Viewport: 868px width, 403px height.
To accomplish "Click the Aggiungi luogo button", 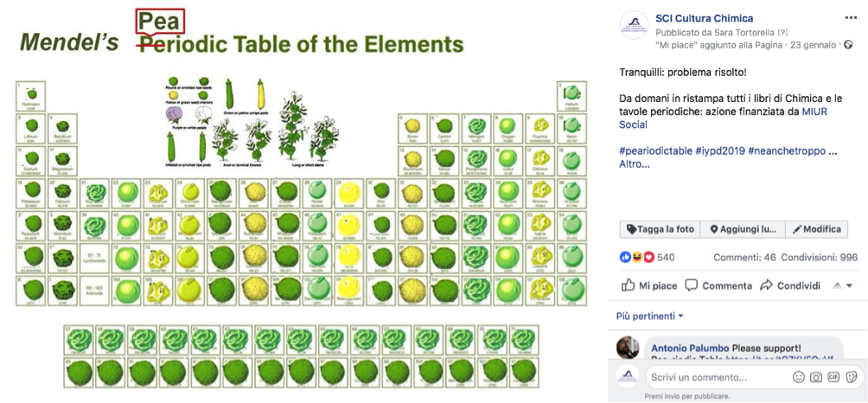I will (x=742, y=229).
